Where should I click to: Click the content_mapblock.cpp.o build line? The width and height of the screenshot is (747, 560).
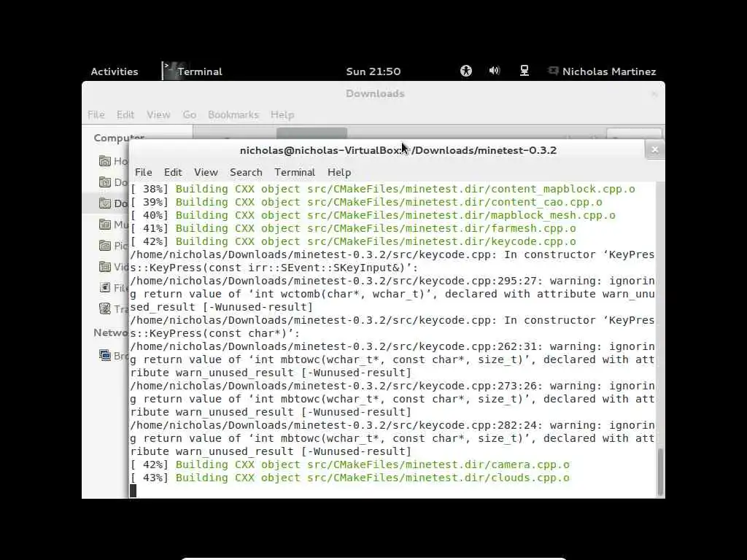(x=382, y=189)
